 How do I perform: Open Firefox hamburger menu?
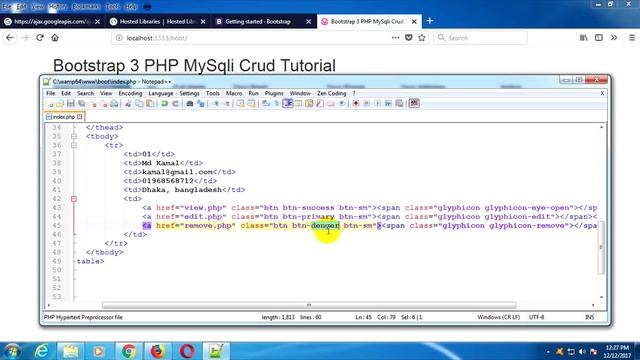pyautogui.click(x=632, y=38)
